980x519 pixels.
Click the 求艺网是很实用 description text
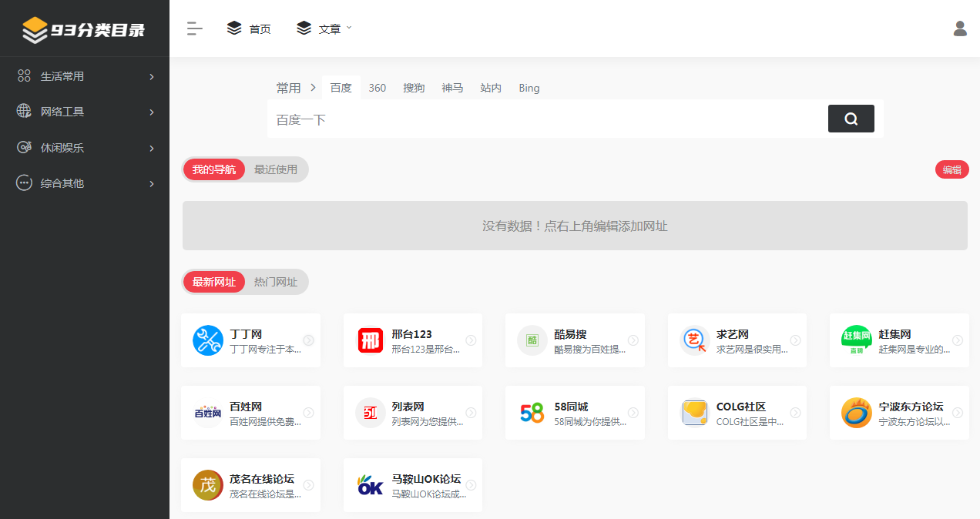pos(752,349)
